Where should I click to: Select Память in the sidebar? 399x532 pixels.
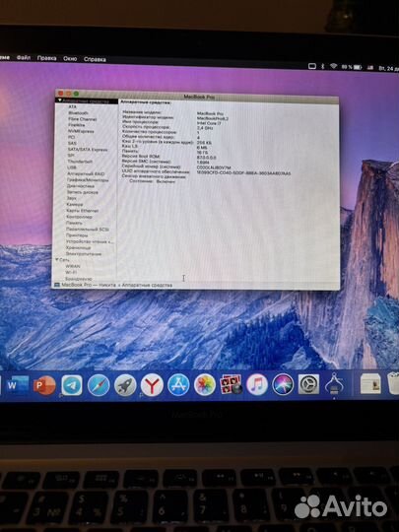click(x=74, y=223)
